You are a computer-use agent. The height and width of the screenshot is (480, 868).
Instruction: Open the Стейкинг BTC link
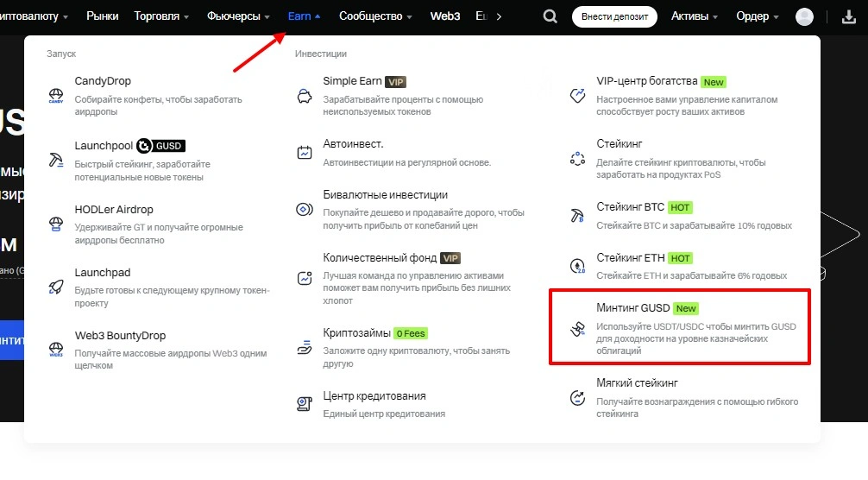pos(631,207)
